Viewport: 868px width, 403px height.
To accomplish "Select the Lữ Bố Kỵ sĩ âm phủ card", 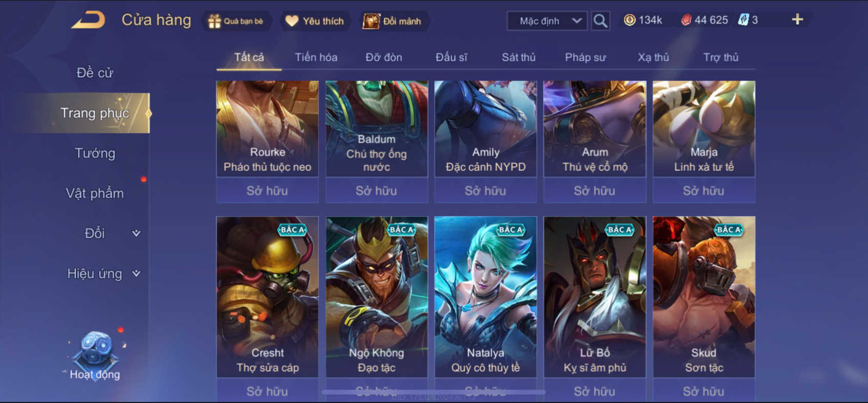I will point(595,297).
